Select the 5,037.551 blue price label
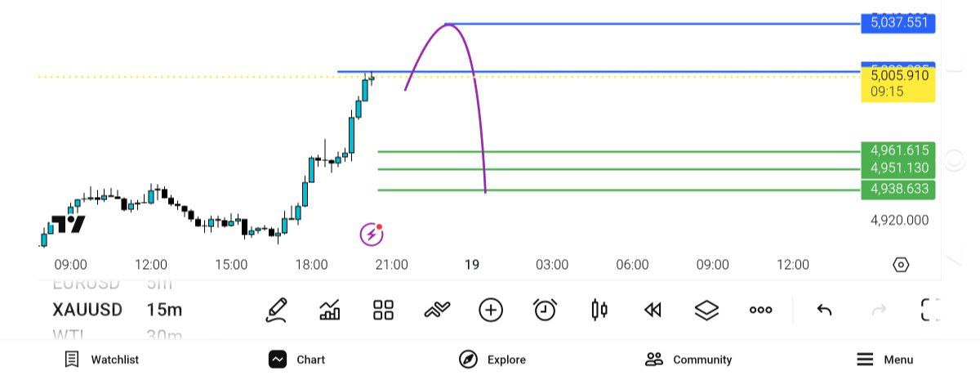Image resolution: width=980 pixels, height=380 pixels. tap(898, 23)
